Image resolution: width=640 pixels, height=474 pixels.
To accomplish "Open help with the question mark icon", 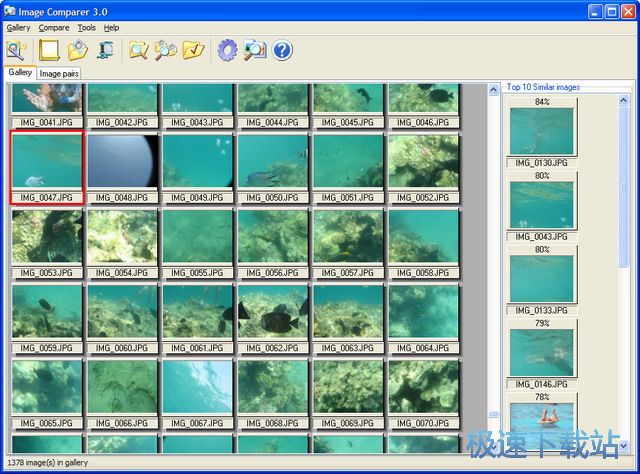I will click(282, 50).
